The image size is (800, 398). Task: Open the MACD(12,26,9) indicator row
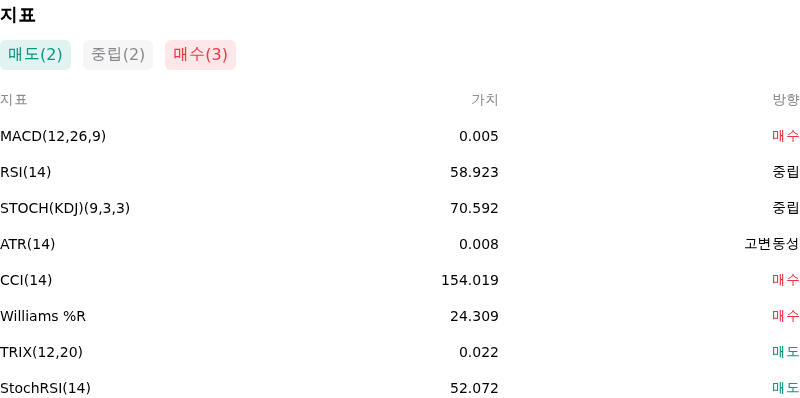400,136
